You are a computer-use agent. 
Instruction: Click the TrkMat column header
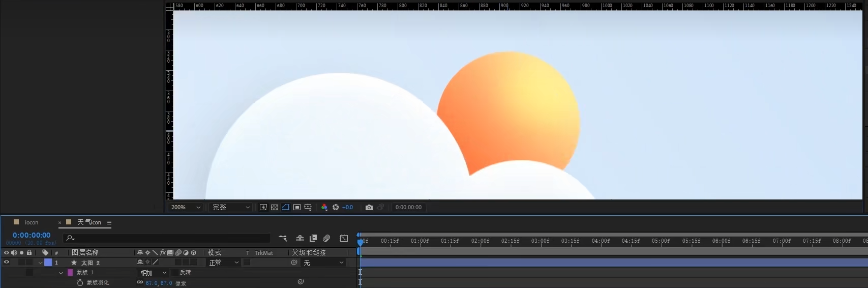point(263,253)
